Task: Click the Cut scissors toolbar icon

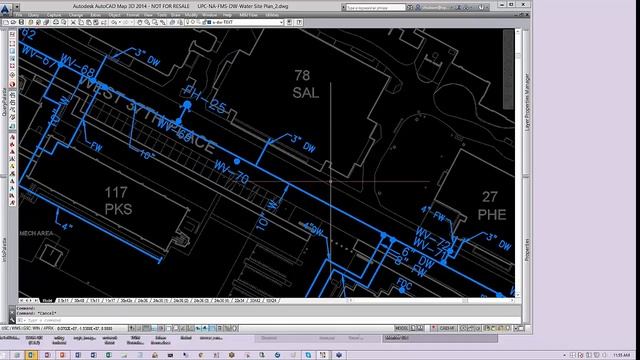Action: [73, 22]
